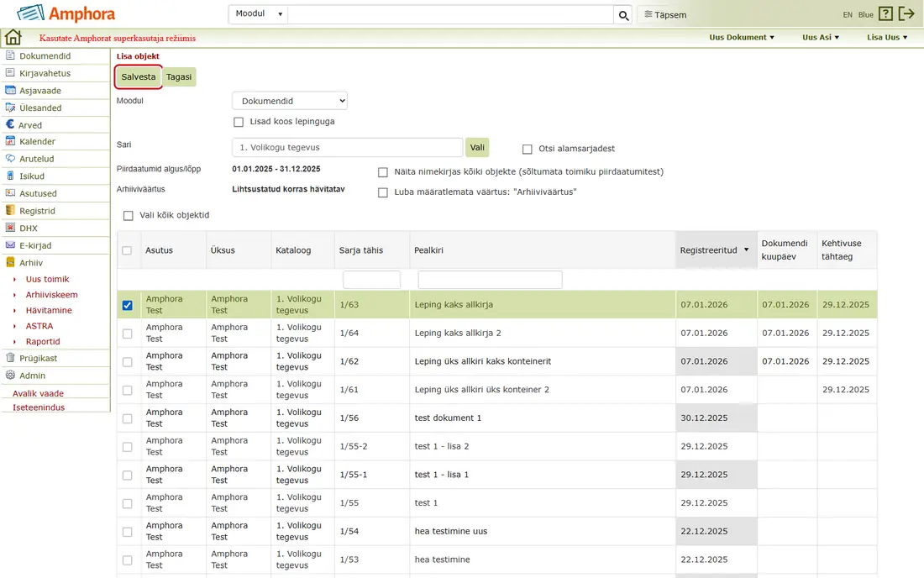Open Dokumendid from the sidebar
The height and width of the screenshot is (578, 924).
tap(45, 56)
